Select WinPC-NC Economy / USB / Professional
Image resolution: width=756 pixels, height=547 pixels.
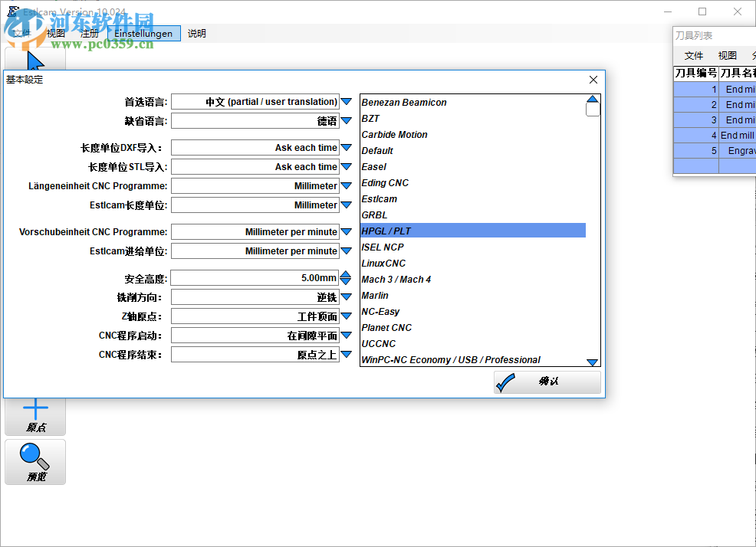coord(473,359)
